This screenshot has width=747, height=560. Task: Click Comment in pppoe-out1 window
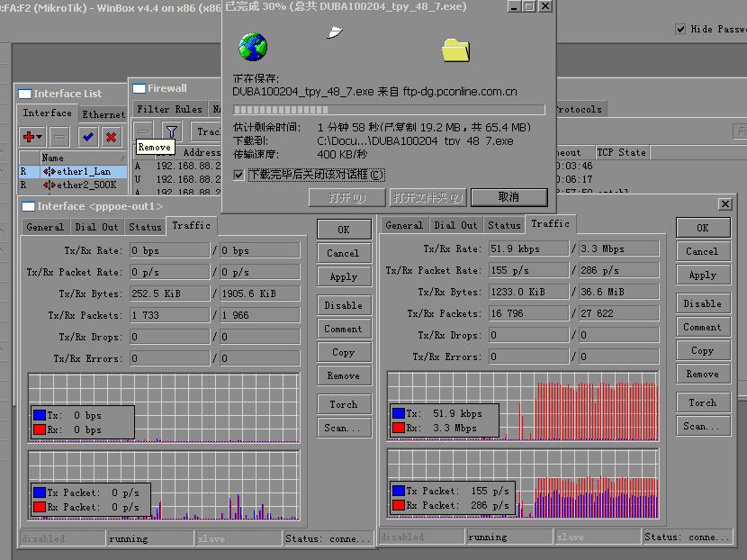[344, 329]
